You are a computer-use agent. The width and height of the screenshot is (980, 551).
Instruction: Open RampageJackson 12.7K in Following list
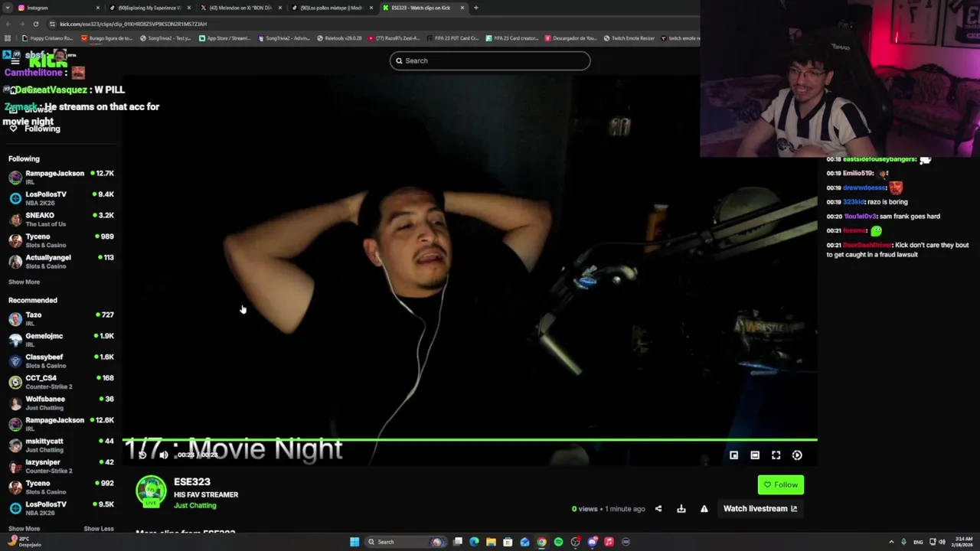tap(61, 177)
